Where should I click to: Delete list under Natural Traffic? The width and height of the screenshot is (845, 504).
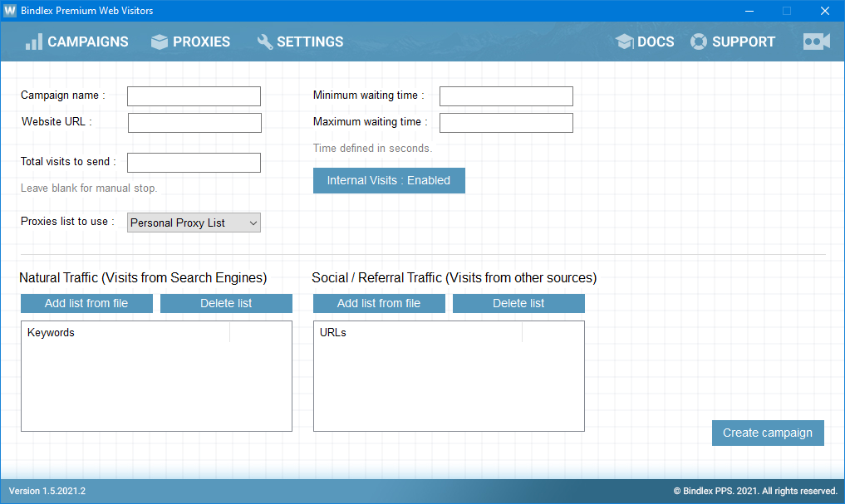[x=226, y=303]
